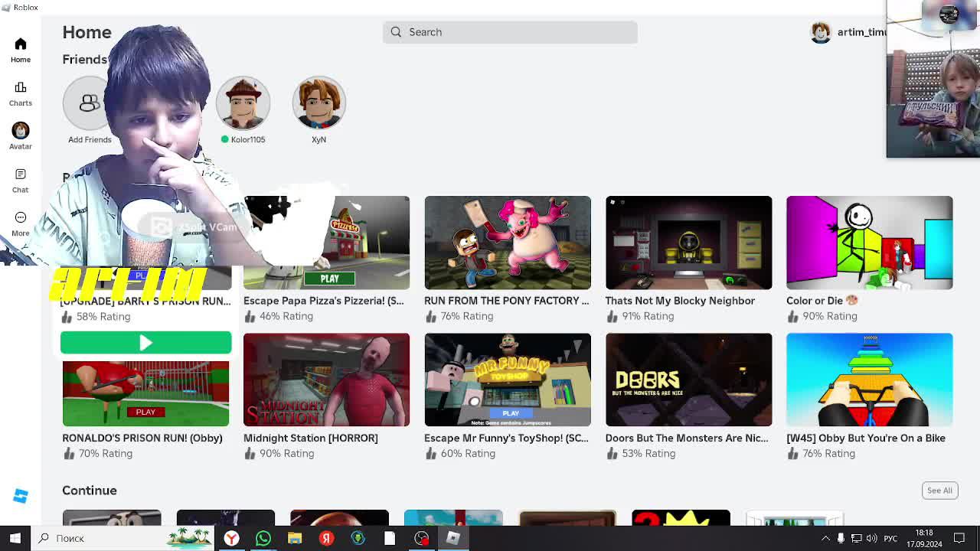Open Chat from the sidebar
This screenshot has height=551, width=980.
(21, 174)
